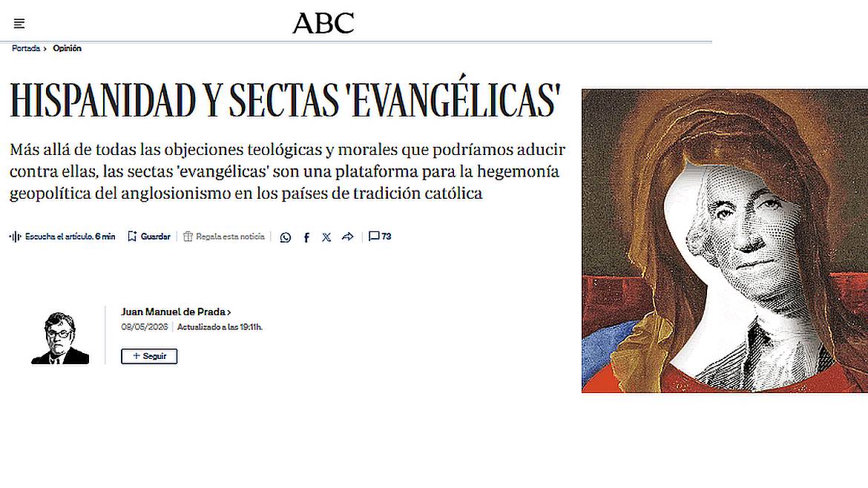The image size is (868, 488).
Task: Open the Portada breadcrumb
Action: [x=26, y=48]
